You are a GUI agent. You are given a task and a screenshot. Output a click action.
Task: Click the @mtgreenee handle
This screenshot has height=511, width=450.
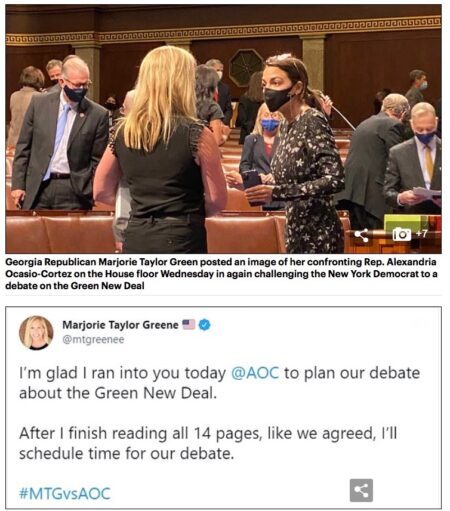(93, 340)
